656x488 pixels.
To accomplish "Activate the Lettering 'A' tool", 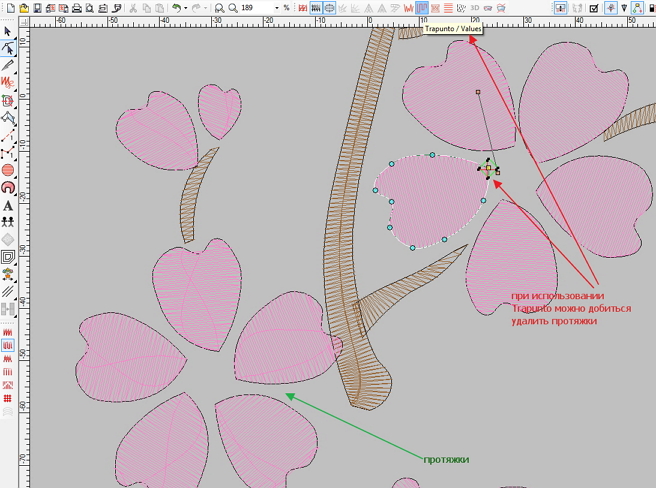I will pos(8,206).
